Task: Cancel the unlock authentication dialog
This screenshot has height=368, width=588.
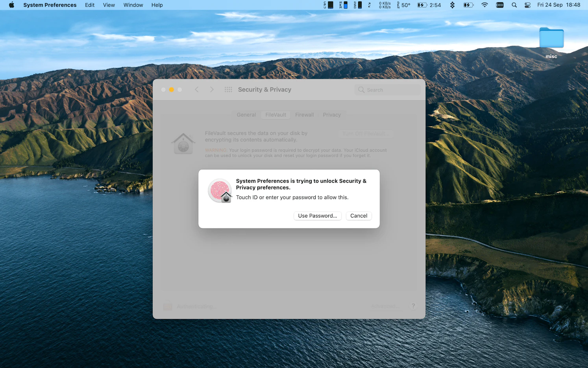Action: point(359,216)
